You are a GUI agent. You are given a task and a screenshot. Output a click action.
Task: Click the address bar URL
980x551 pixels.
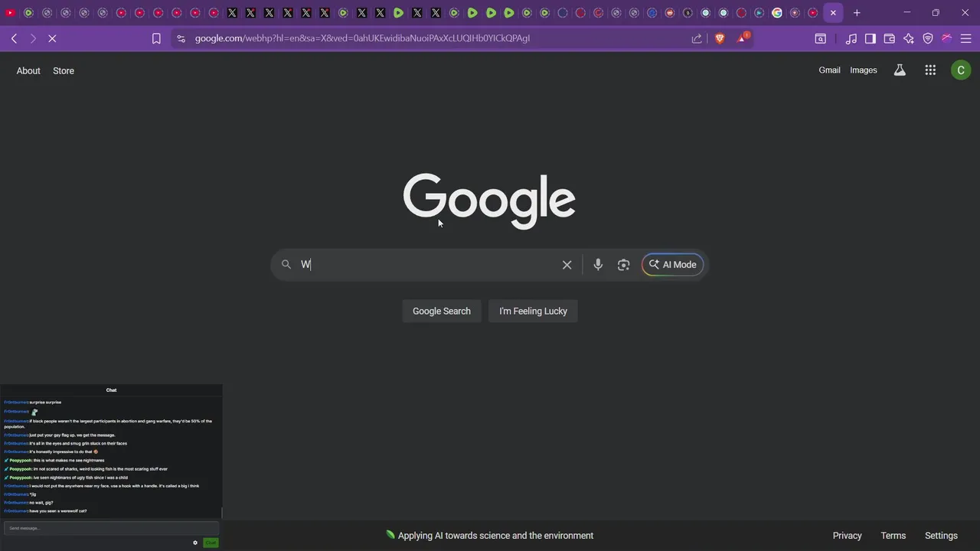pos(362,38)
